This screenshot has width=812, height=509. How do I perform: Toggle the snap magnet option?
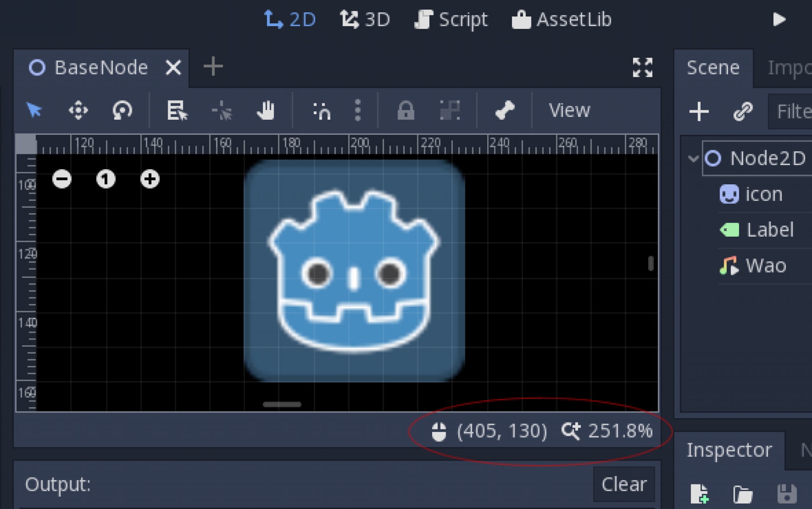pyautogui.click(x=322, y=111)
